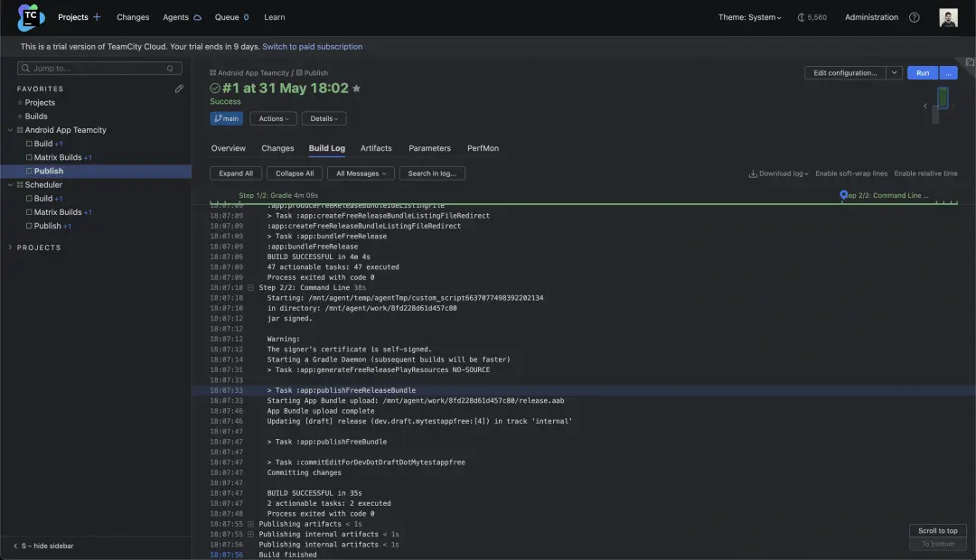
Task: Click Step 1/2: Gradle timeline label
Action: (x=278, y=195)
